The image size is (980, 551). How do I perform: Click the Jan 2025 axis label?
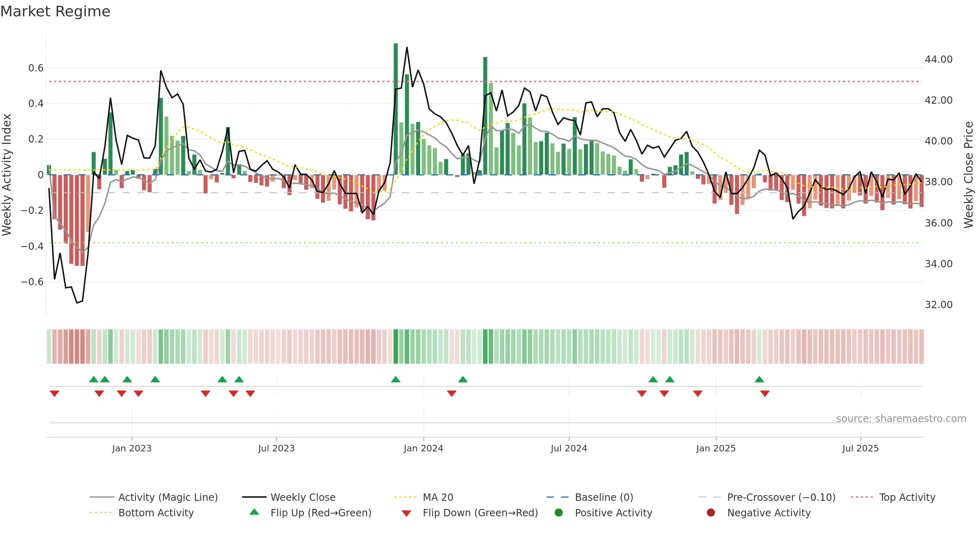[716, 448]
